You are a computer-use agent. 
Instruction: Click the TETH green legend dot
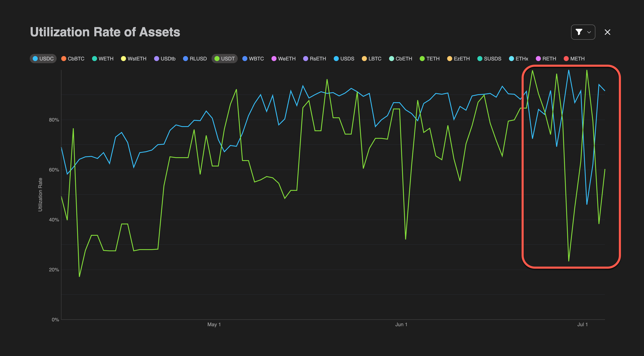pos(422,59)
